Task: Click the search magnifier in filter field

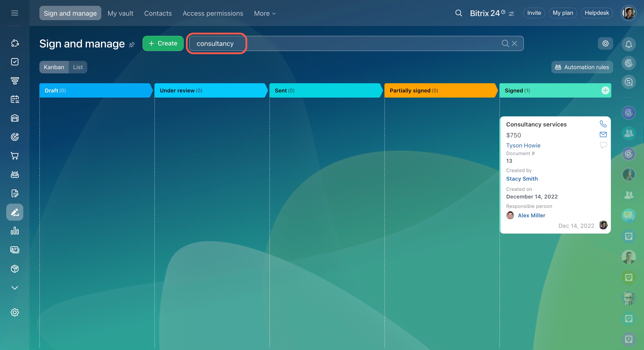Action: 505,43
